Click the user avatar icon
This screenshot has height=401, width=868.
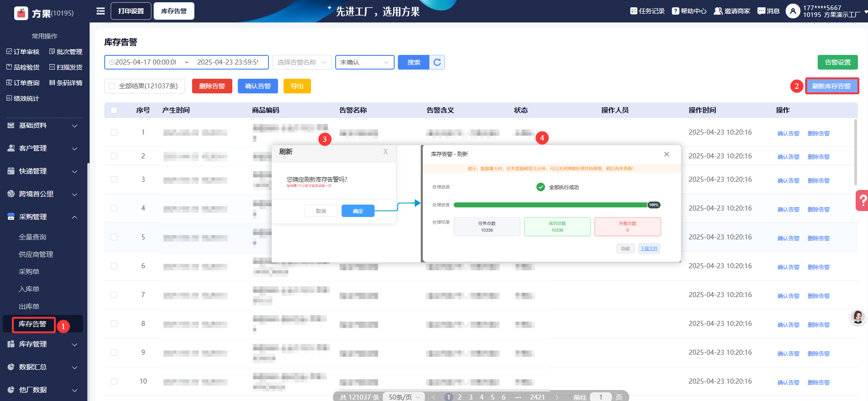tap(793, 11)
